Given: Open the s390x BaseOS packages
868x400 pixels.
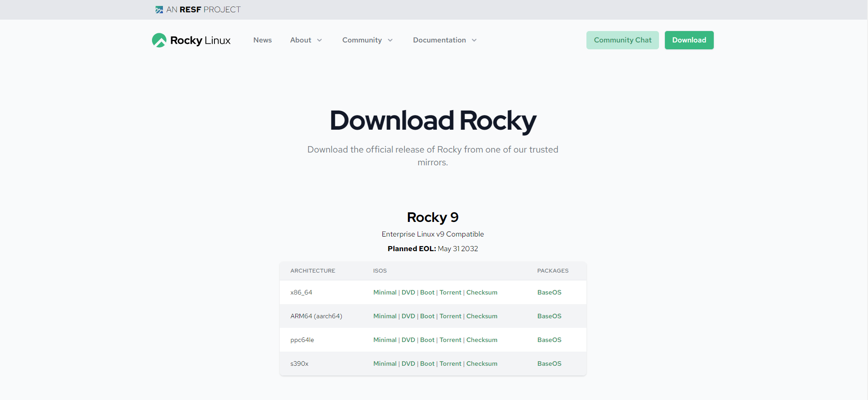Looking at the screenshot, I should (549, 363).
